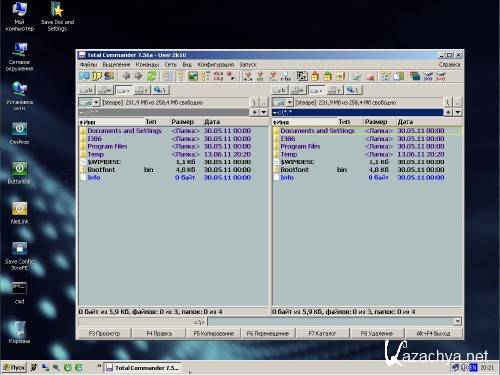
Task: Select Temp folder in right panel
Action: (x=367, y=154)
